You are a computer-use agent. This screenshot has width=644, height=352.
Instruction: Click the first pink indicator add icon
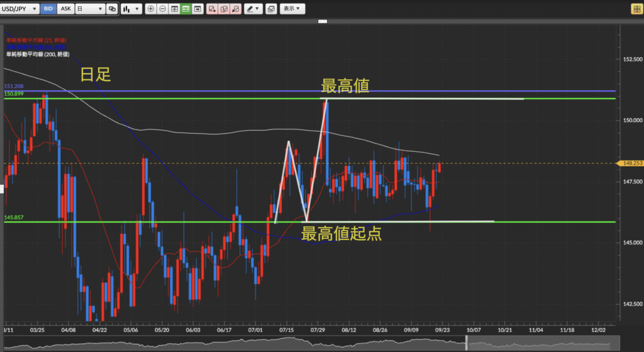(212, 9)
